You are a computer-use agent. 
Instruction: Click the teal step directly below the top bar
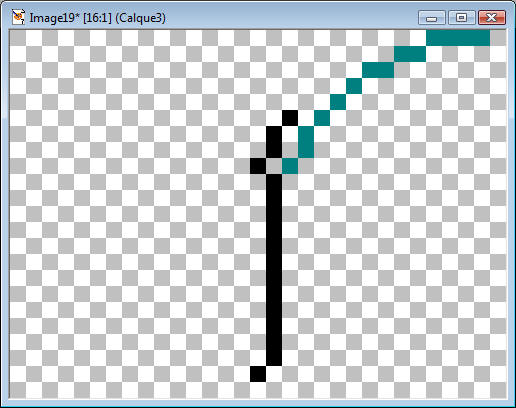410,54
